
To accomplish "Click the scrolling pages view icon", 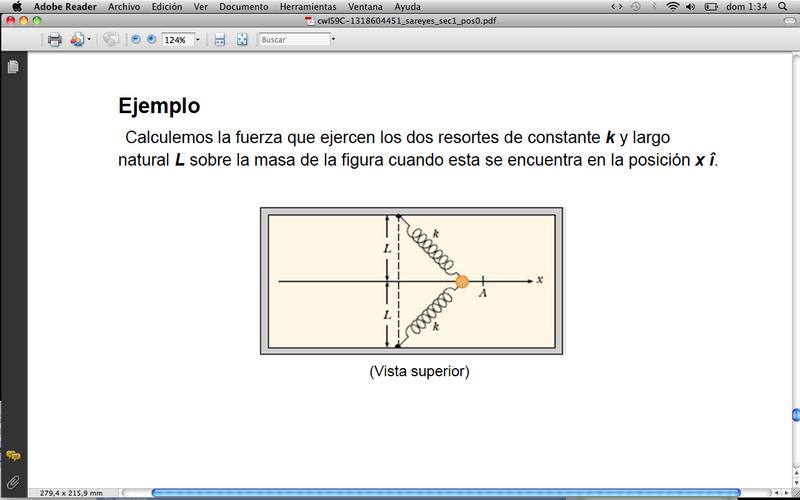I will [x=219, y=40].
